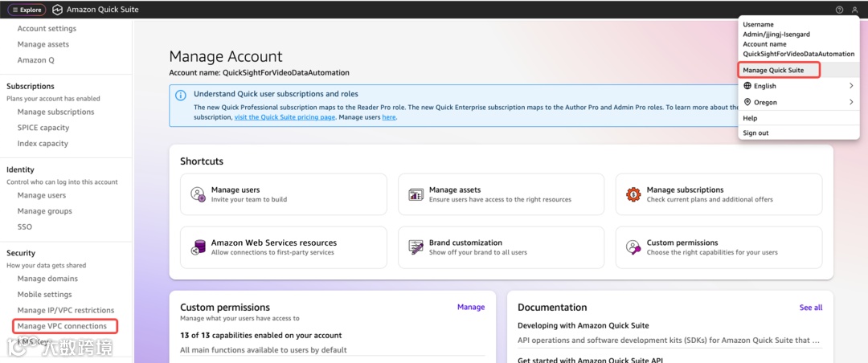Open SPICE capacity in sidebar
The image size is (868, 363).
pyautogui.click(x=43, y=127)
